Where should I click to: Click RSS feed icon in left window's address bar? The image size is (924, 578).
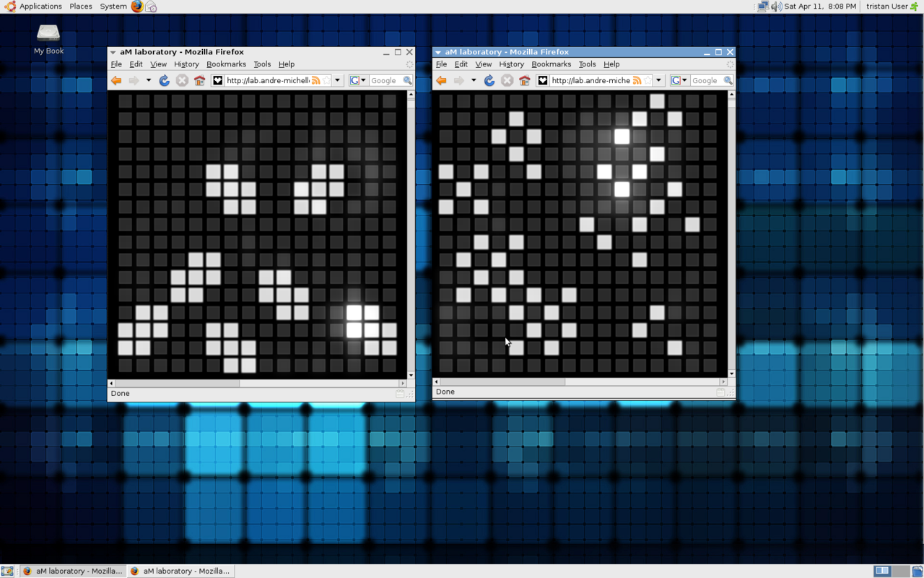click(315, 80)
